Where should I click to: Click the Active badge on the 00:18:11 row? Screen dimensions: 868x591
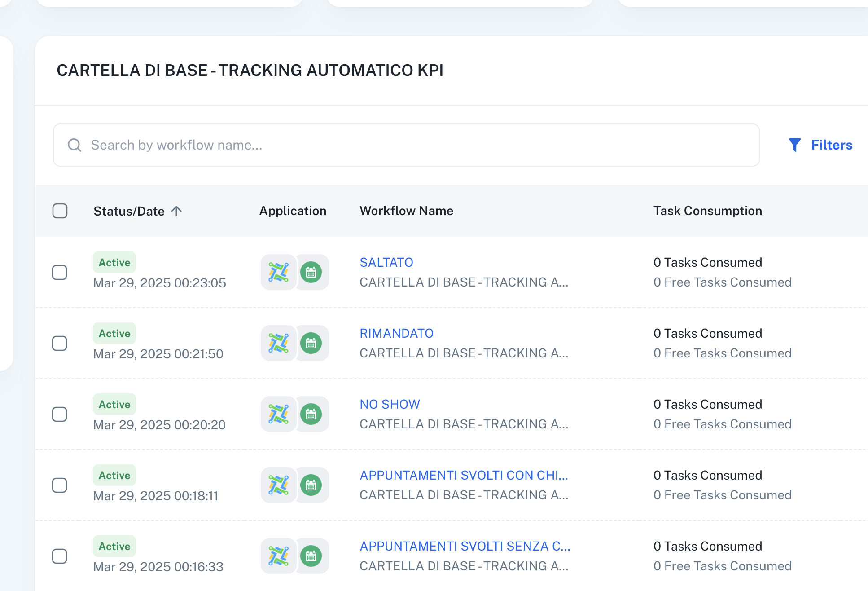[x=114, y=475]
